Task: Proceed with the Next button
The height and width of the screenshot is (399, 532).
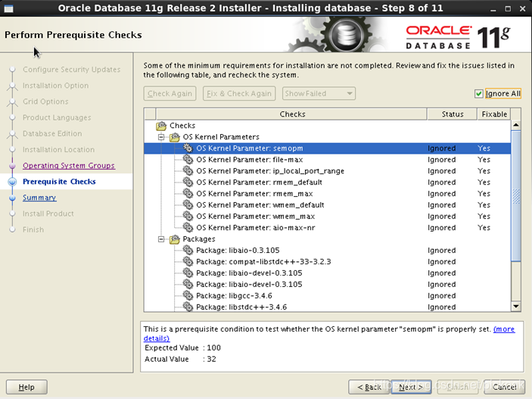Action: tap(411, 387)
